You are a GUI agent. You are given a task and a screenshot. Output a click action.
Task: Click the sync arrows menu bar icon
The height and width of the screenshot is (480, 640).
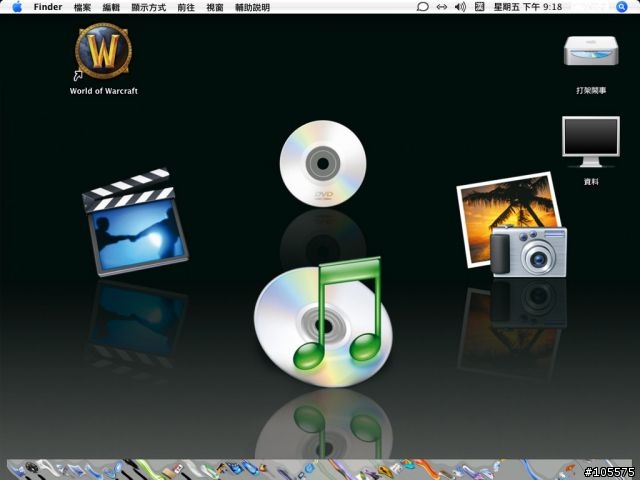coord(441,7)
